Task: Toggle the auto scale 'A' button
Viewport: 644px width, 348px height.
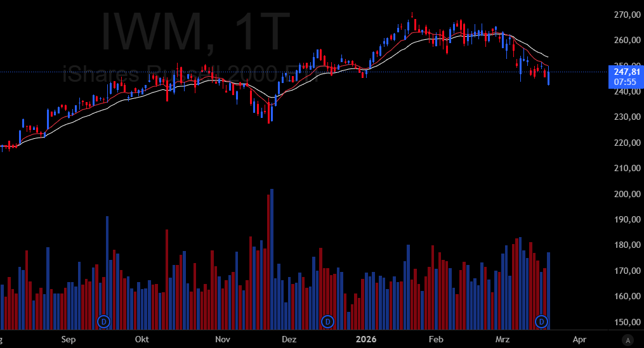Action: tap(628, 340)
